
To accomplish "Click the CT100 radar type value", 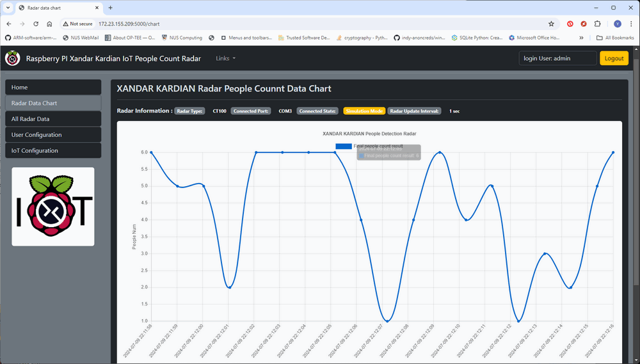I will [x=220, y=111].
